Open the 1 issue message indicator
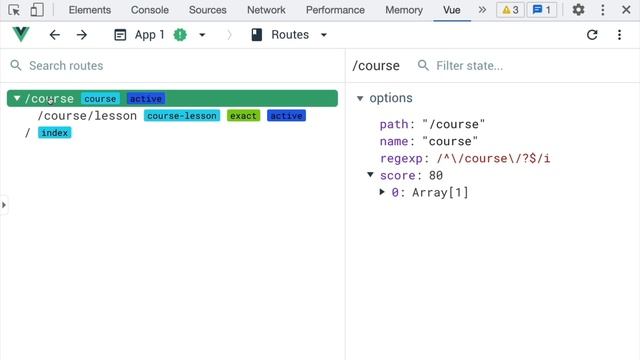The width and height of the screenshot is (640, 360). pos(542,10)
